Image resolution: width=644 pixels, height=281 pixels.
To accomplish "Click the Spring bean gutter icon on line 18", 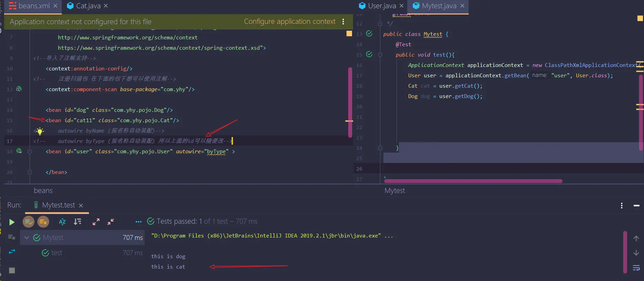I will tap(19, 151).
